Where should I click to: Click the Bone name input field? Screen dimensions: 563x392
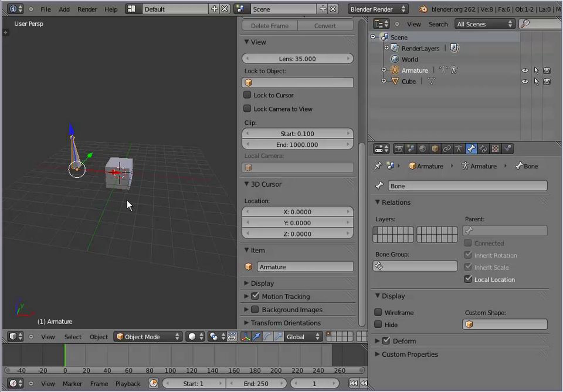(x=467, y=186)
